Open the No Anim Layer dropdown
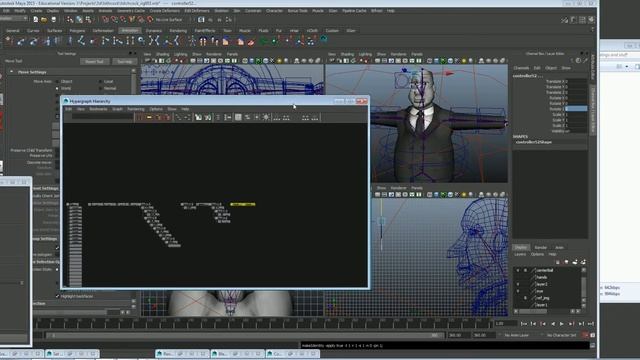This screenshot has height=360, width=640. pos(516,335)
